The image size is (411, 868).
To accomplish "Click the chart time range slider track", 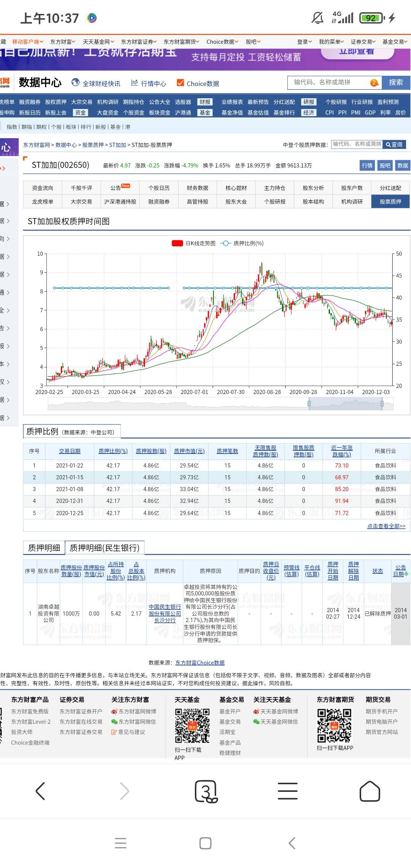I will click(x=221, y=404).
